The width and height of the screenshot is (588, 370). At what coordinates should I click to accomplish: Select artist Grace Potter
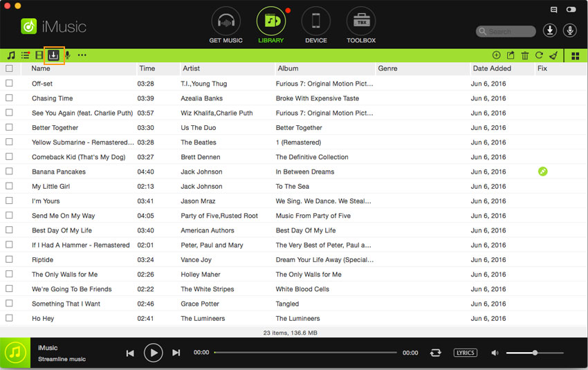(x=200, y=304)
